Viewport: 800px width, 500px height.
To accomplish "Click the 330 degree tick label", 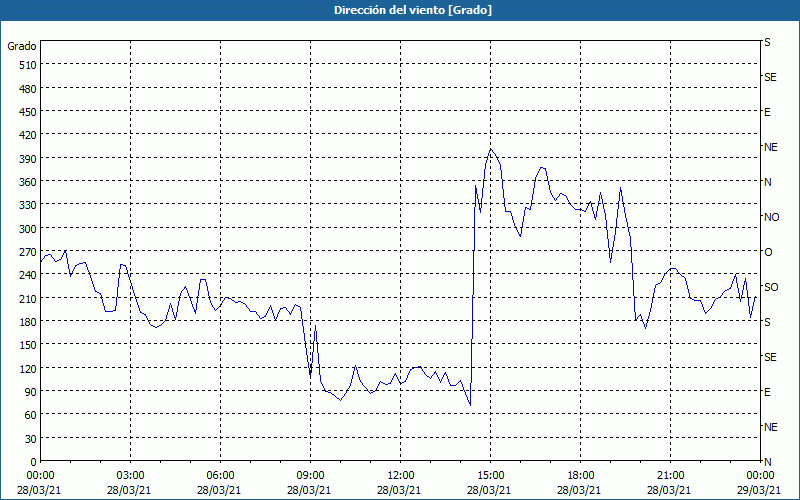I will point(28,205).
